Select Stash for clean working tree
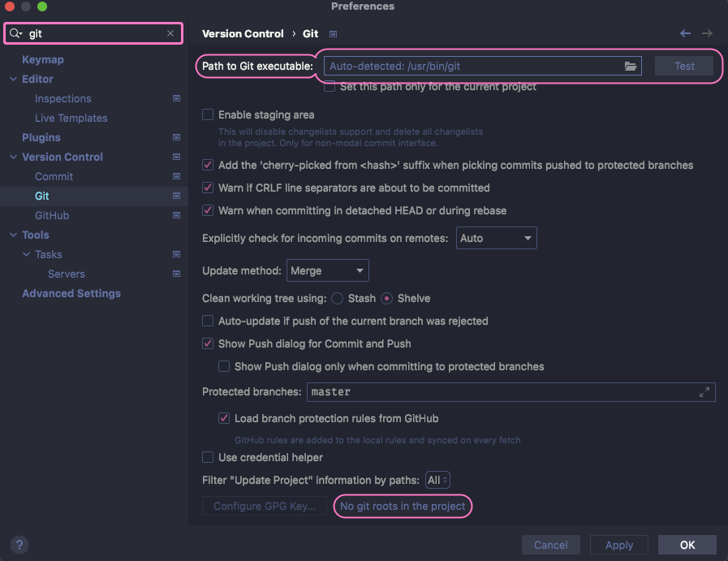The width and height of the screenshot is (728, 561). click(x=337, y=298)
